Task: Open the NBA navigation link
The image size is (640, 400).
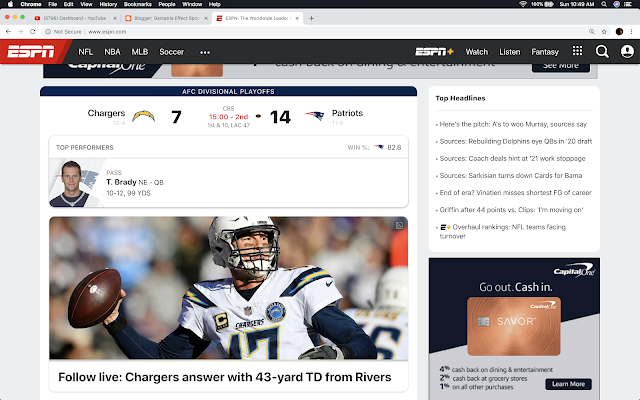Action: (112, 52)
